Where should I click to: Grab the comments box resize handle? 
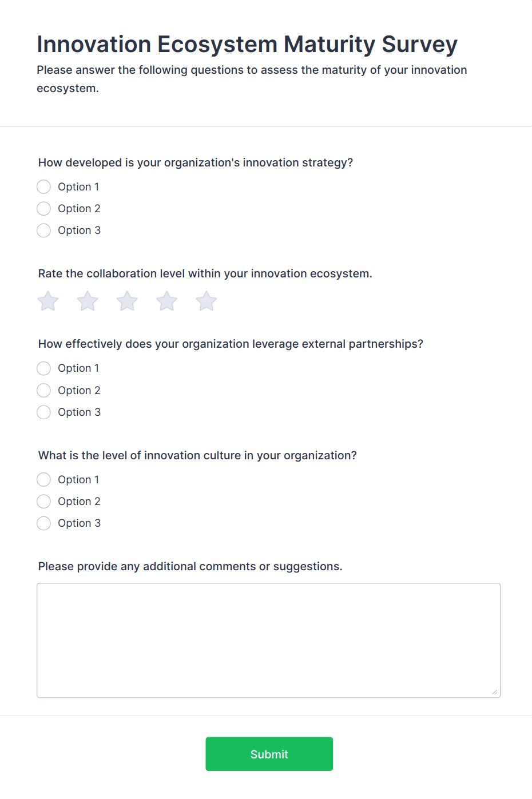pos(495,692)
